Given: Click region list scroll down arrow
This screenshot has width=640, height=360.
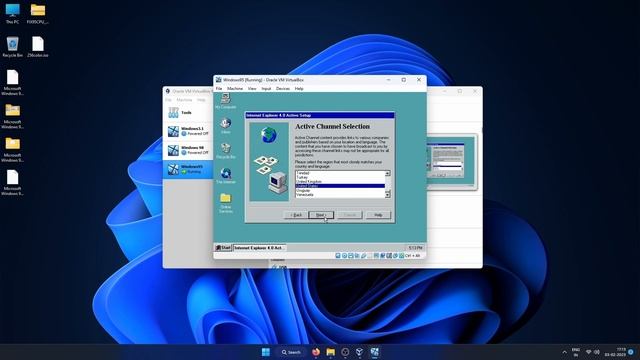Looking at the screenshot, I should [x=387, y=195].
